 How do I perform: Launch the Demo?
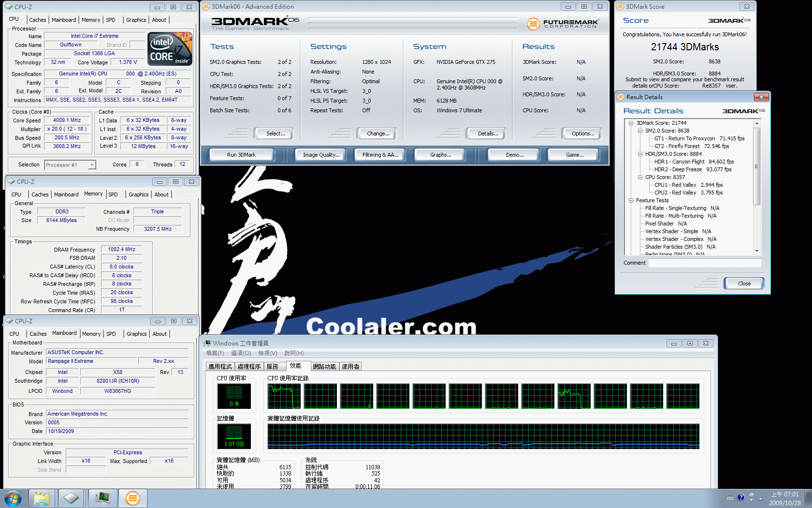(x=515, y=155)
